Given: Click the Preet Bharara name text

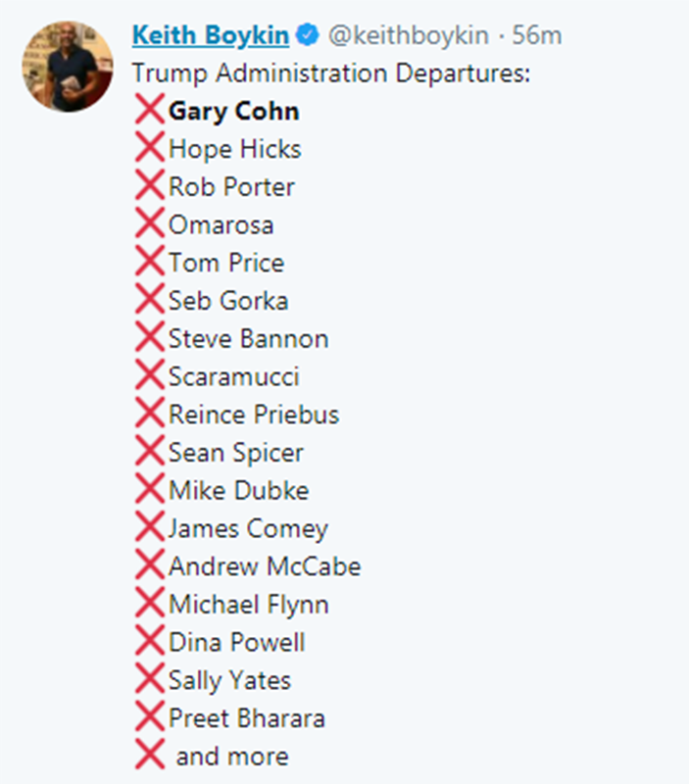Looking at the screenshot, I should 246,718.
